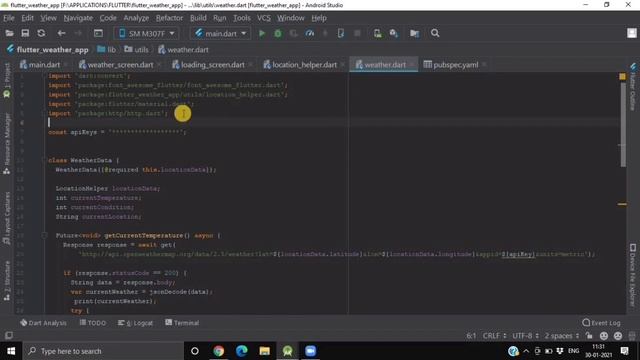Click the utils folder breadcrumb
640x360 pixels.
(136, 50)
